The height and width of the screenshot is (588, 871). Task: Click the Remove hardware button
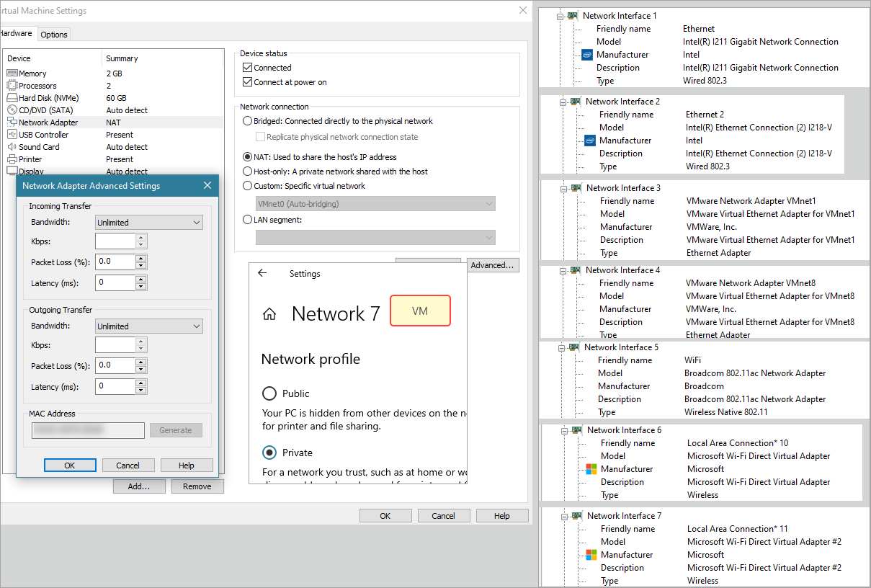pos(197,486)
